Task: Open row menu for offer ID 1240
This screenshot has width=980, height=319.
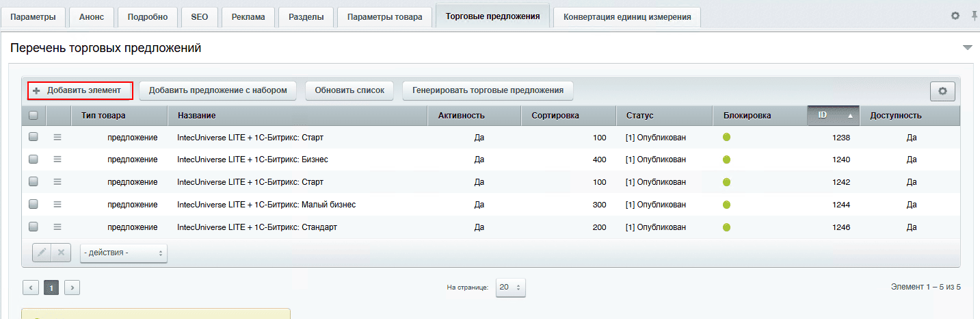Action: (57, 159)
